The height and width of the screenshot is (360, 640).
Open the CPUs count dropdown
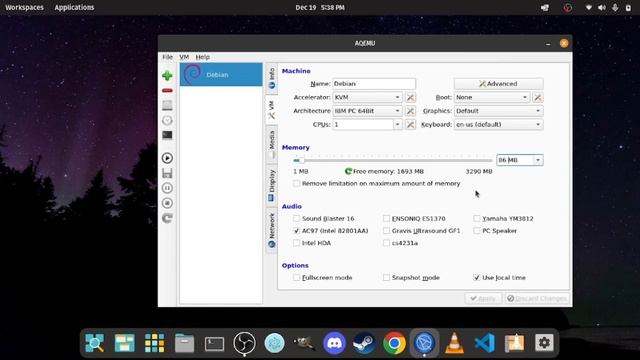pyautogui.click(x=397, y=124)
